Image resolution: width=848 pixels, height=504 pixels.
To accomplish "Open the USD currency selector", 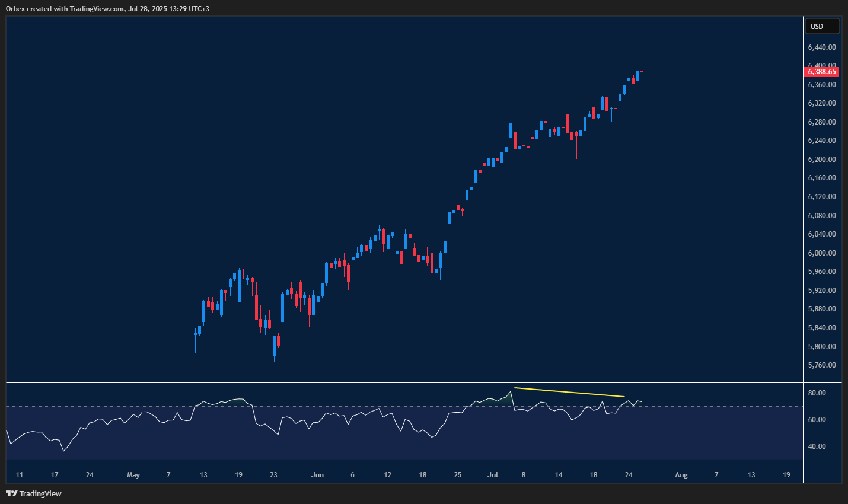I will pyautogui.click(x=822, y=26).
